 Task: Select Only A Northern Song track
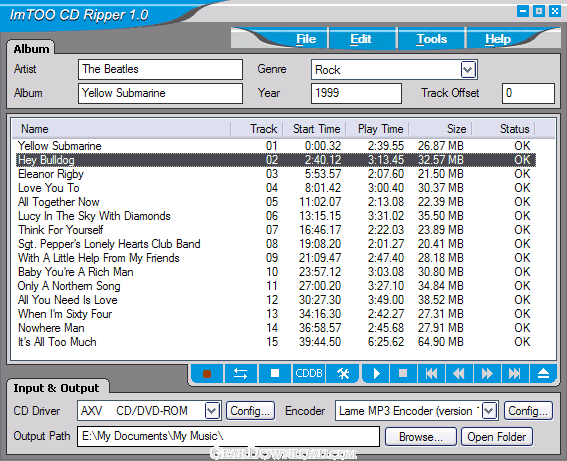coord(276,286)
